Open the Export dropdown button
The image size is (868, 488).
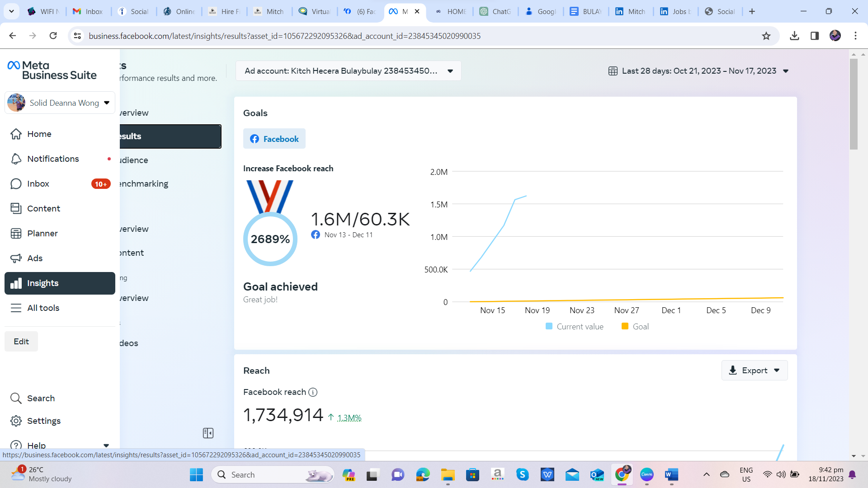(x=754, y=371)
